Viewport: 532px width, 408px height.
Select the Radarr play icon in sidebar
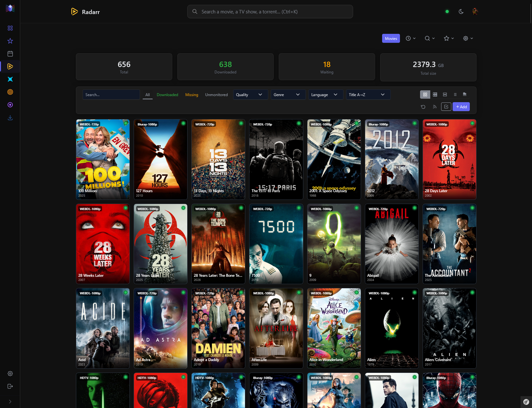click(10, 66)
